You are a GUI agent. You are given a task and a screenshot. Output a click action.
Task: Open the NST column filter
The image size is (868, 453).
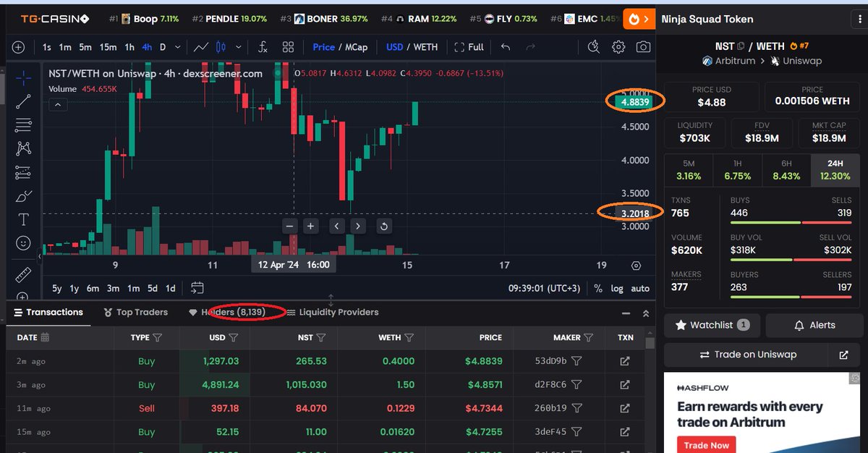coord(321,337)
